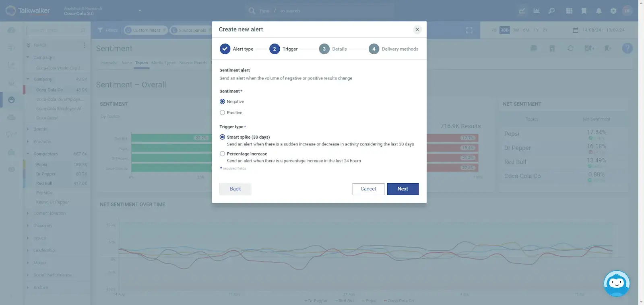644x305 pixels.
Task: Open the Filters button
Action: (107, 30)
